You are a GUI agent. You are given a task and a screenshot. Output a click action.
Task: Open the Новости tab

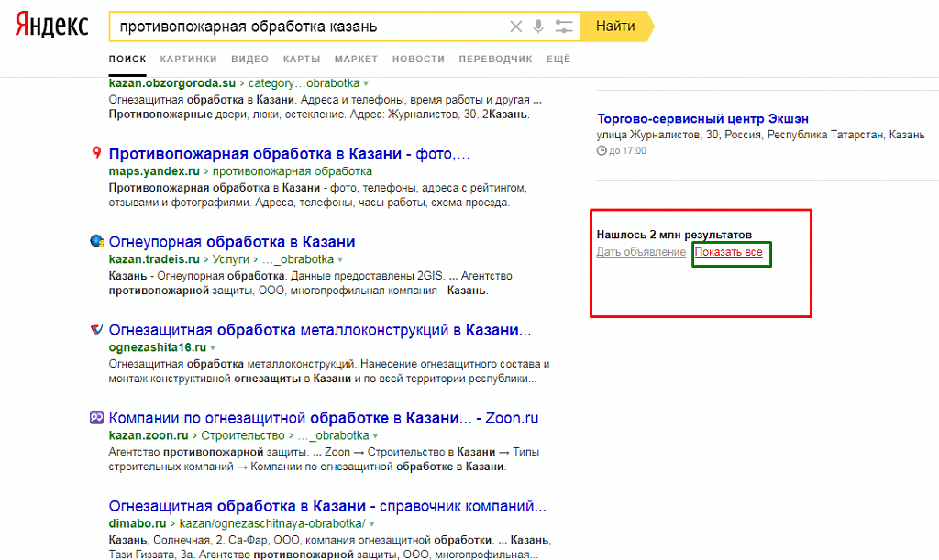coord(418,60)
